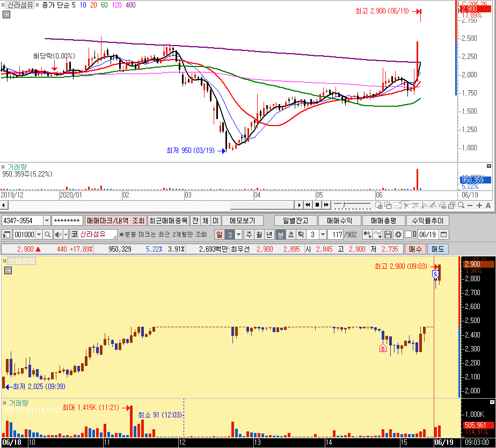496x448 pixels.
Task: Click 메모보기 button
Action: pyautogui.click(x=243, y=221)
